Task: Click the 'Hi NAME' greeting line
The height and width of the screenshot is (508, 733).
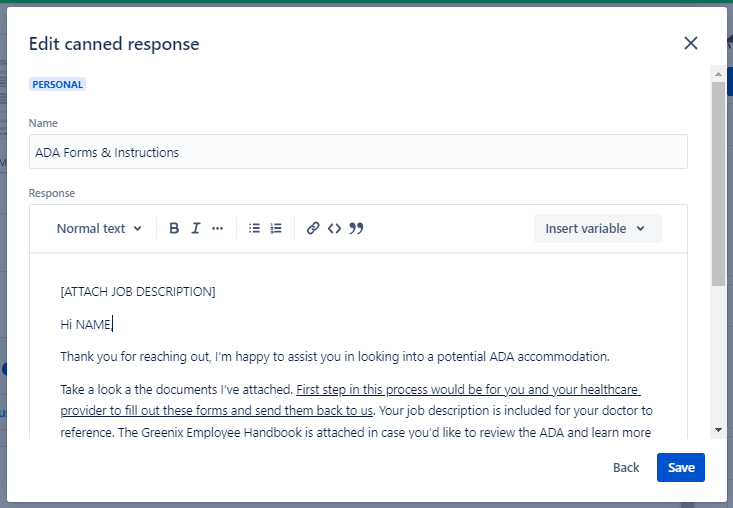Action: [86, 324]
